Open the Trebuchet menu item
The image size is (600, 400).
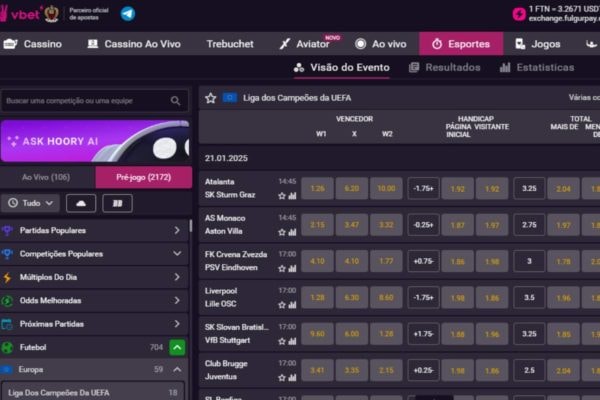tap(230, 44)
